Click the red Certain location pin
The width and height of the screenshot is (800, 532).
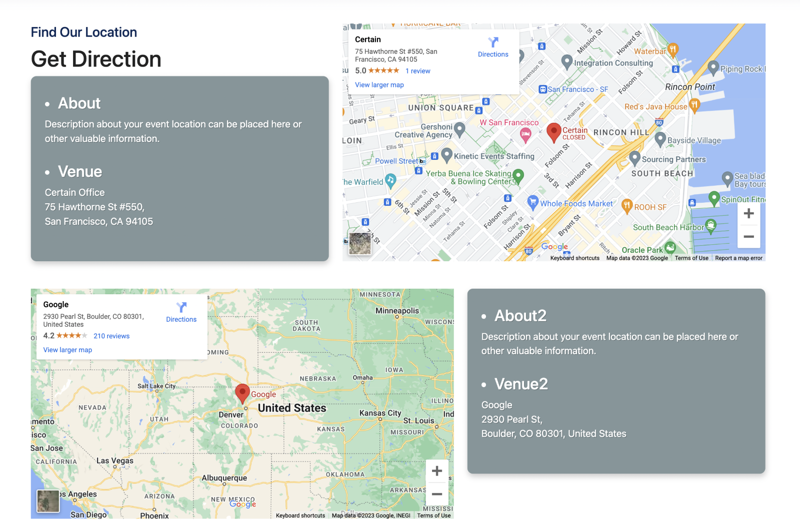click(x=553, y=133)
